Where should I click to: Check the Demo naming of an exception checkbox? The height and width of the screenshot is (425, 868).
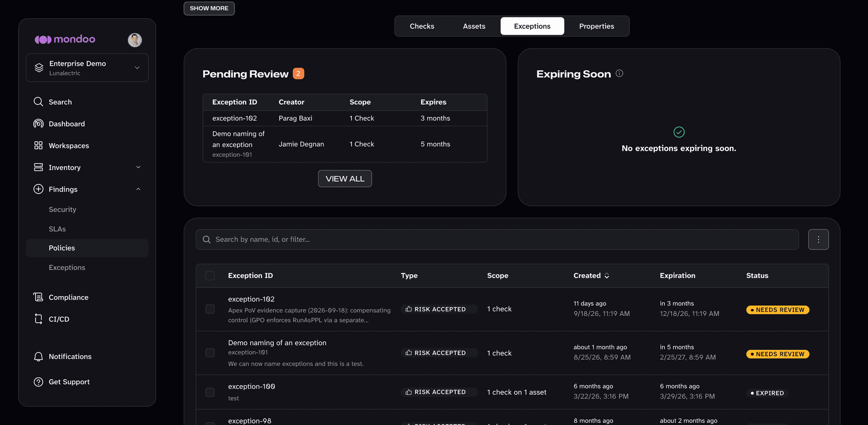(210, 353)
